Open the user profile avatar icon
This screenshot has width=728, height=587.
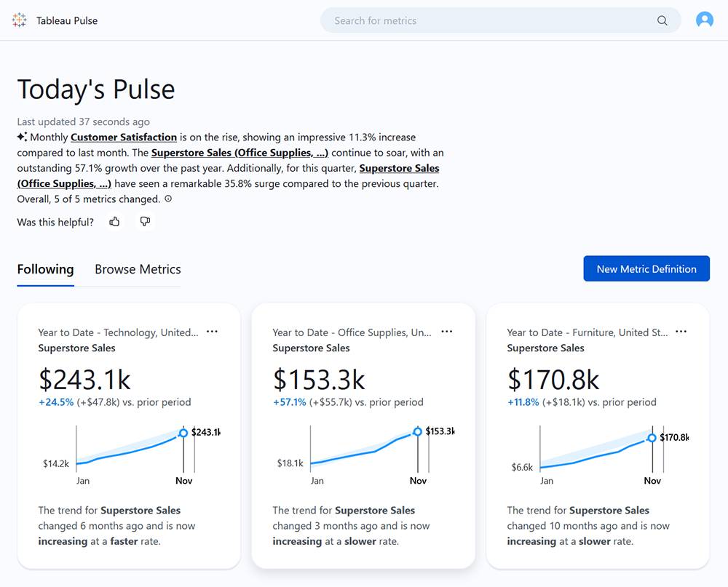[x=704, y=20]
